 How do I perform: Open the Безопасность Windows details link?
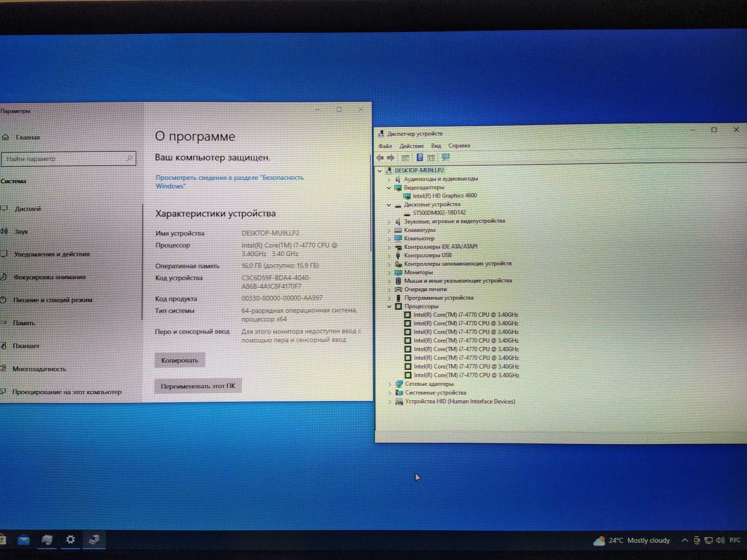pos(229,181)
